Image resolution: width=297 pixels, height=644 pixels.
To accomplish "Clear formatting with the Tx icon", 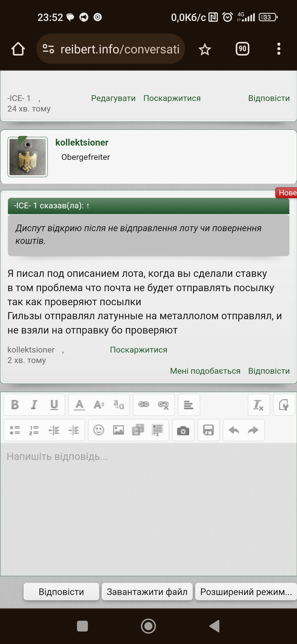I will pos(258,405).
